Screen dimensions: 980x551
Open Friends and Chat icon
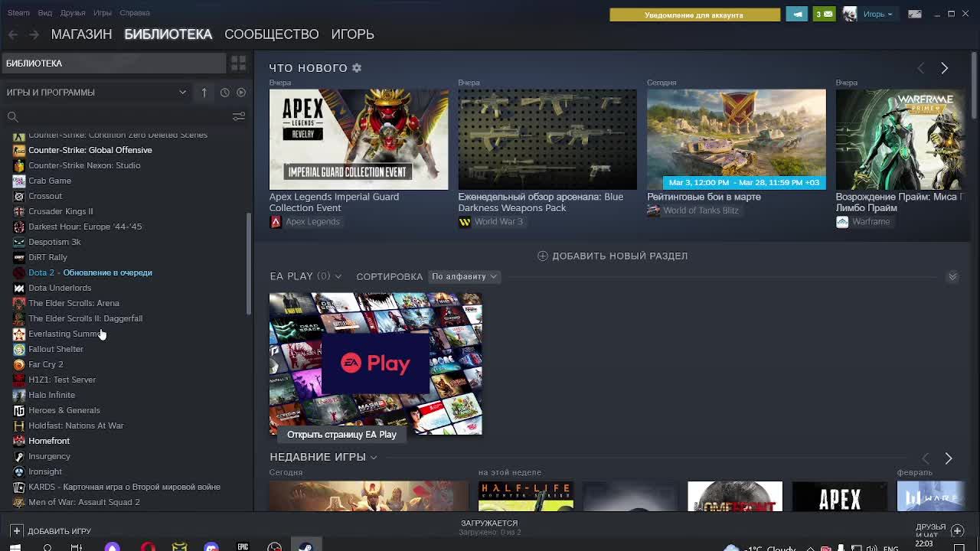(x=957, y=530)
